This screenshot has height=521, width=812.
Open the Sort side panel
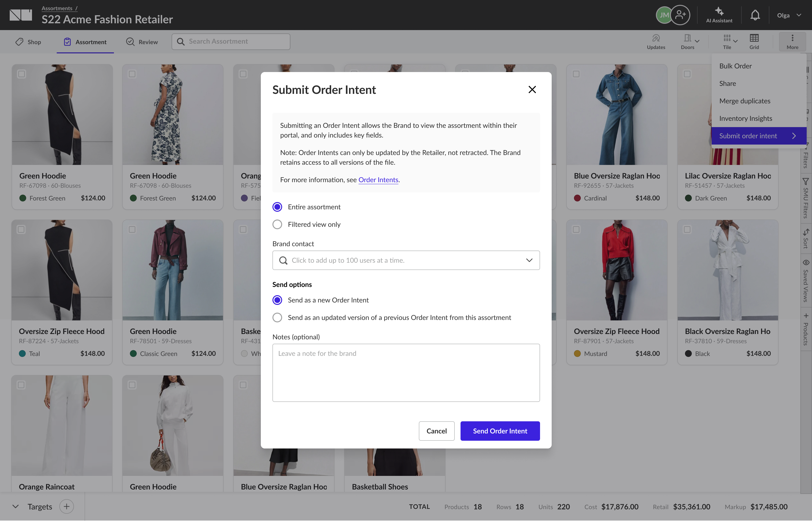pyautogui.click(x=806, y=239)
